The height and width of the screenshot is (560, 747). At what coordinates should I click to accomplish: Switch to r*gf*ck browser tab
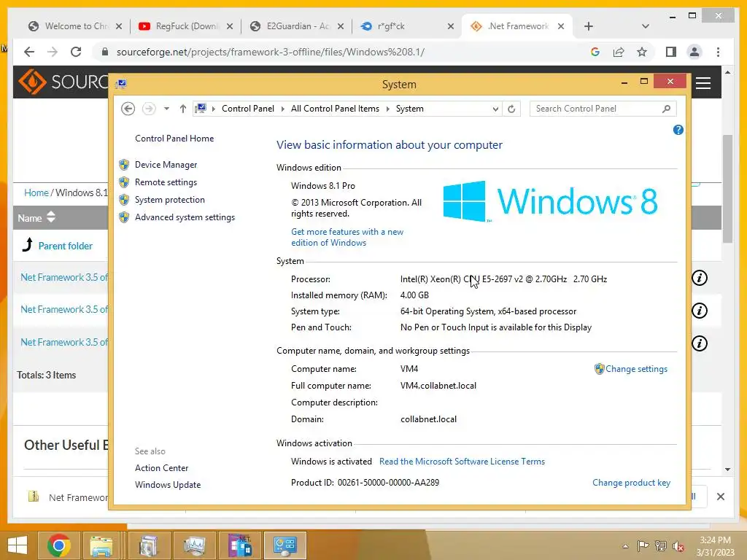click(406, 26)
